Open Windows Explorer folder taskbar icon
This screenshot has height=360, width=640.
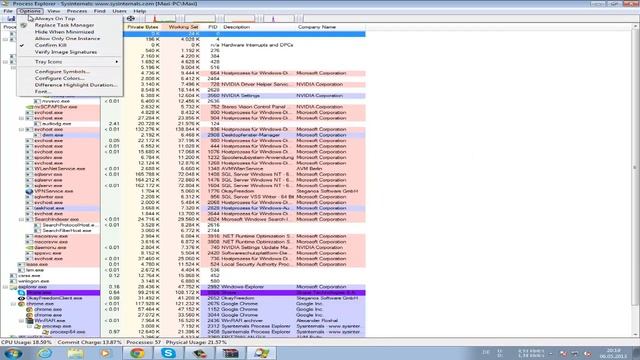point(75,353)
